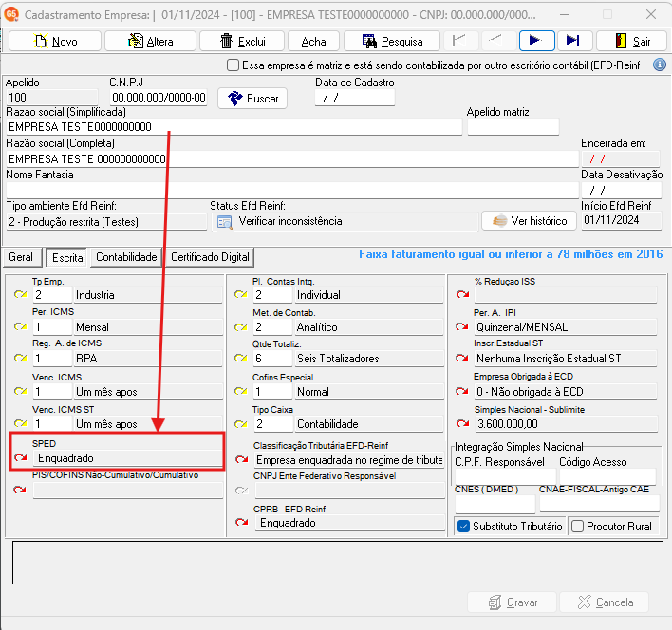Click the Exclui trash button
This screenshot has height=630, width=672.
click(242, 41)
